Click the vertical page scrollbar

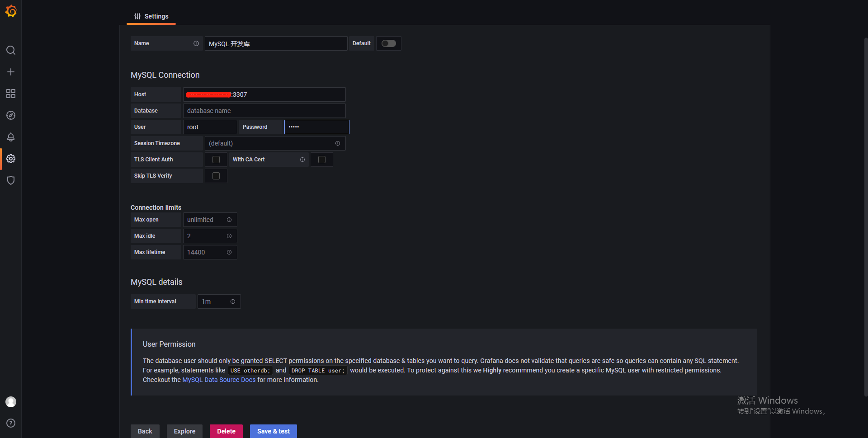pos(866,217)
